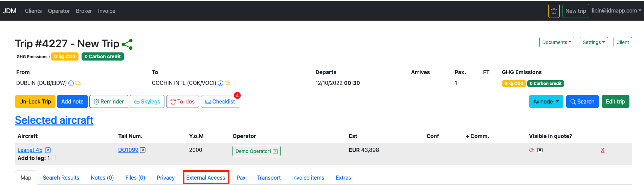Image resolution: width=644 pixels, height=185 pixels.
Task: Toggle the square icon in Visible in quote column
Action: click(540, 150)
